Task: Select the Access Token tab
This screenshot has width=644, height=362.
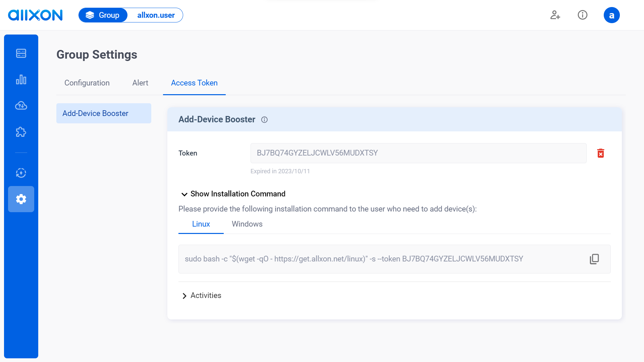Action: [194, 83]
